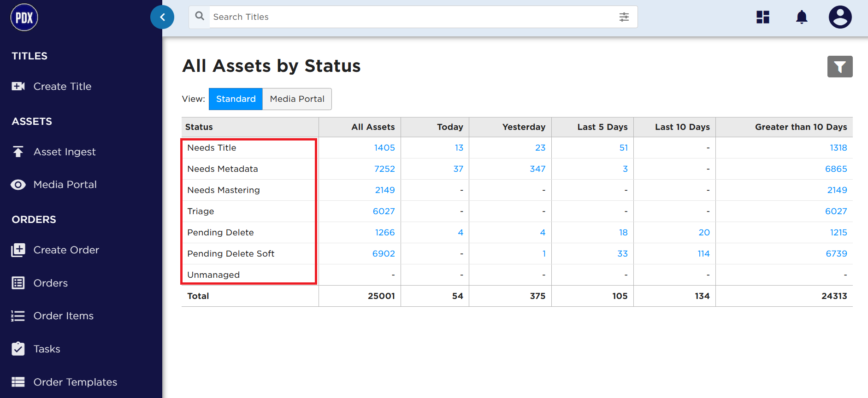The height and width of the screenshot is (398, 868).
Task: Click the Unmanaged status label
Action: [213, 275]
